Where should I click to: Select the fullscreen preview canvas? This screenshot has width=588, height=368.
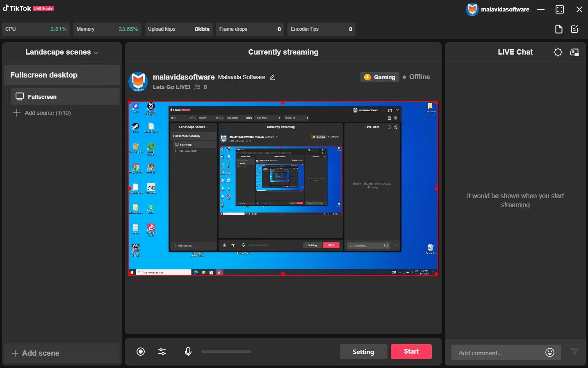pos(283,188)
